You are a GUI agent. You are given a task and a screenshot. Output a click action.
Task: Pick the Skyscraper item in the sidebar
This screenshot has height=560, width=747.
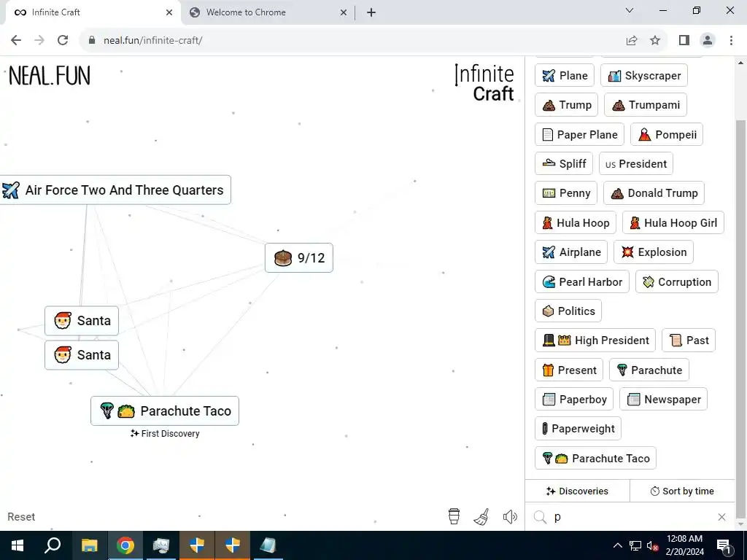pos(643,75)
